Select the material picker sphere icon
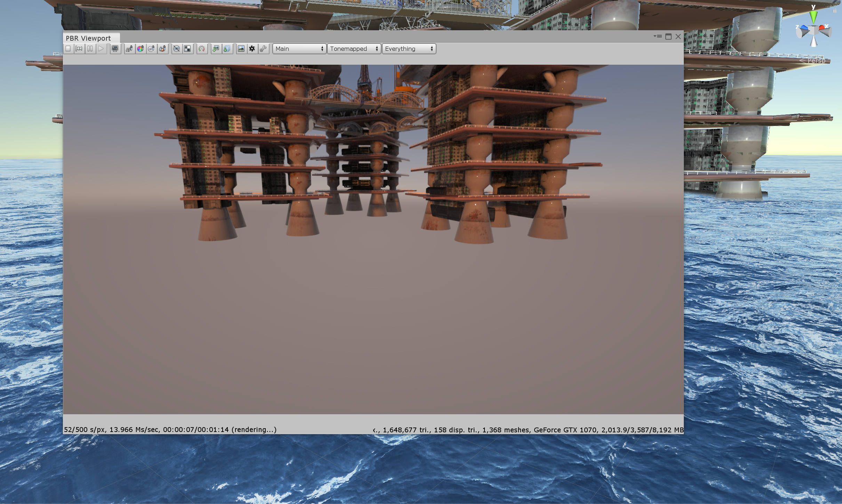This screenshot has width=842, height=504. 151,49
